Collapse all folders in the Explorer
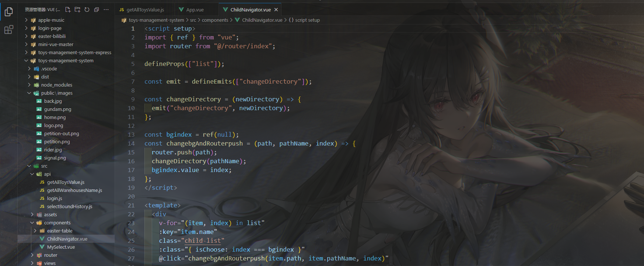 [97, 10]
